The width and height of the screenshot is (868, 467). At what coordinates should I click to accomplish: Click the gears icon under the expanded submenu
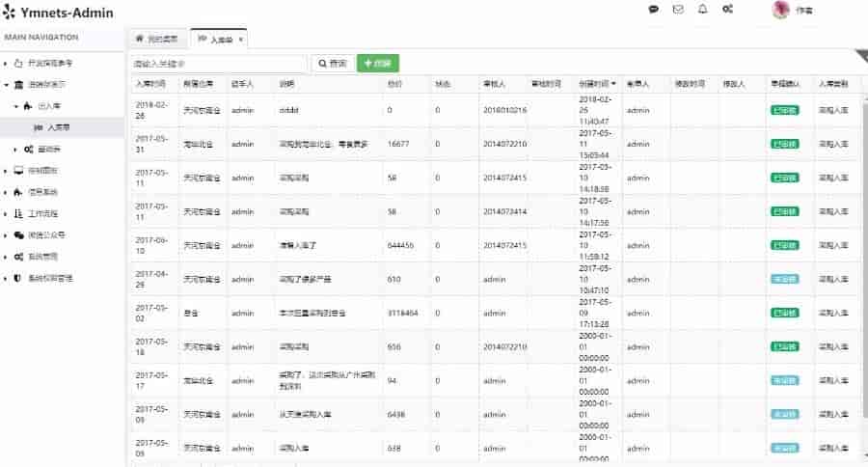(29, 149)
